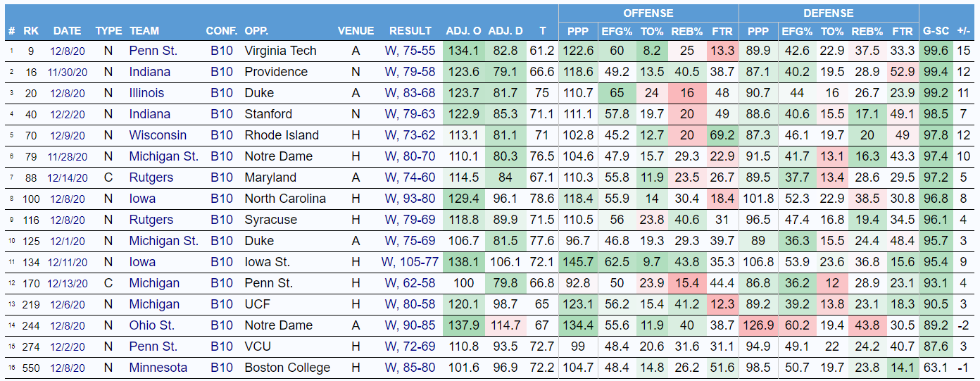Click the RESULT column header
980x381 pixels.
(x=410, y=31)
